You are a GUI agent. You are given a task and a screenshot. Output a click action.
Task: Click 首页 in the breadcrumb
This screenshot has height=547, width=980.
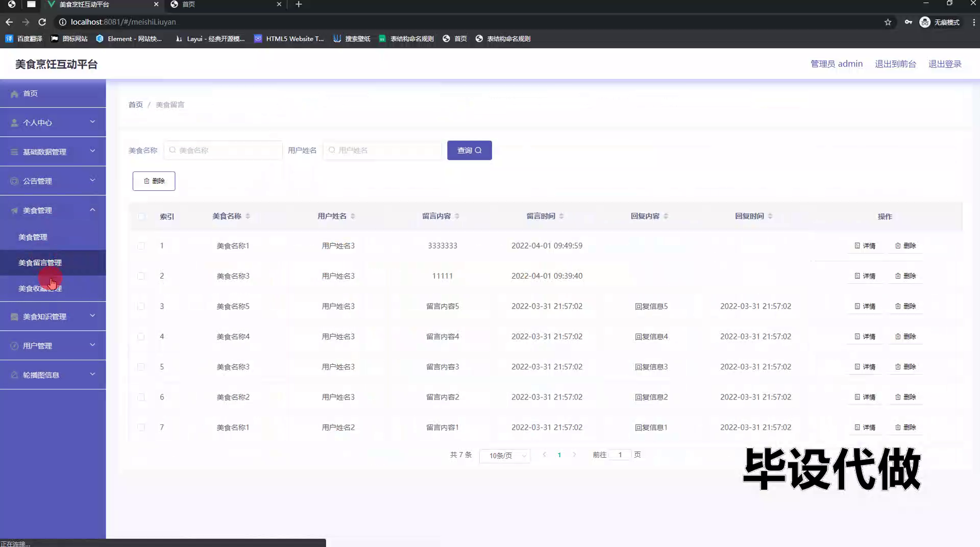[135, 105]
